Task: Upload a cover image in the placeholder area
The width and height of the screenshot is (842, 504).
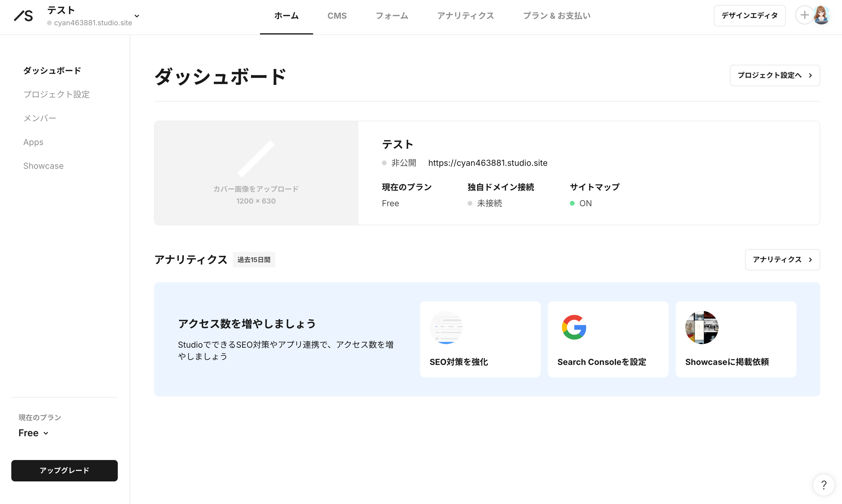Action: pyautogui.click(x=256, y=173)
